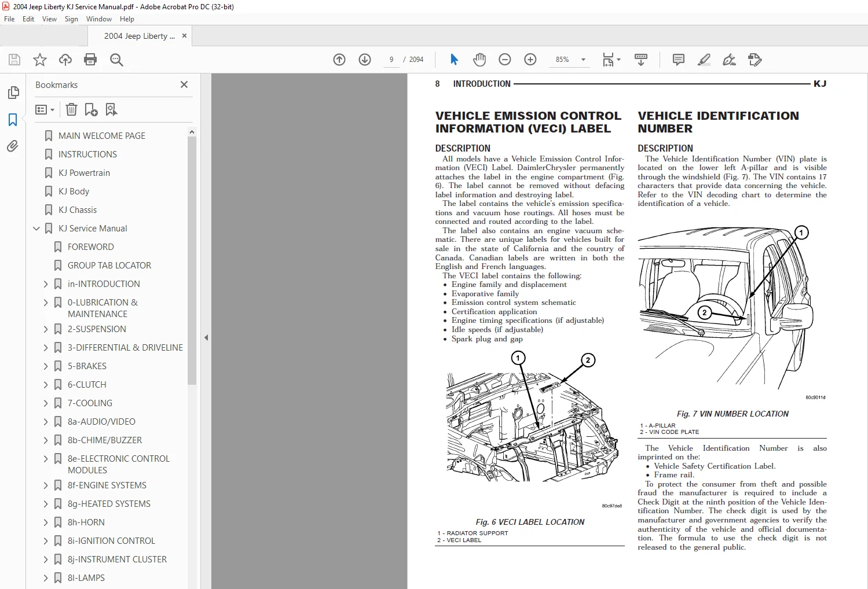
Task: Choose the Selection arrow tool
Action: [x=454, y=60]
